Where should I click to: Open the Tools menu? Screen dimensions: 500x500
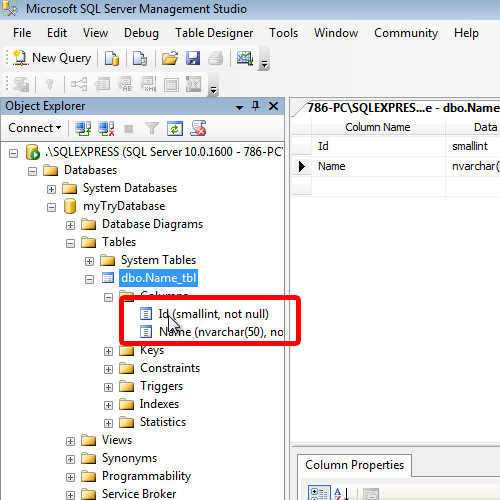pyautogui.click(x=283, y=33)
